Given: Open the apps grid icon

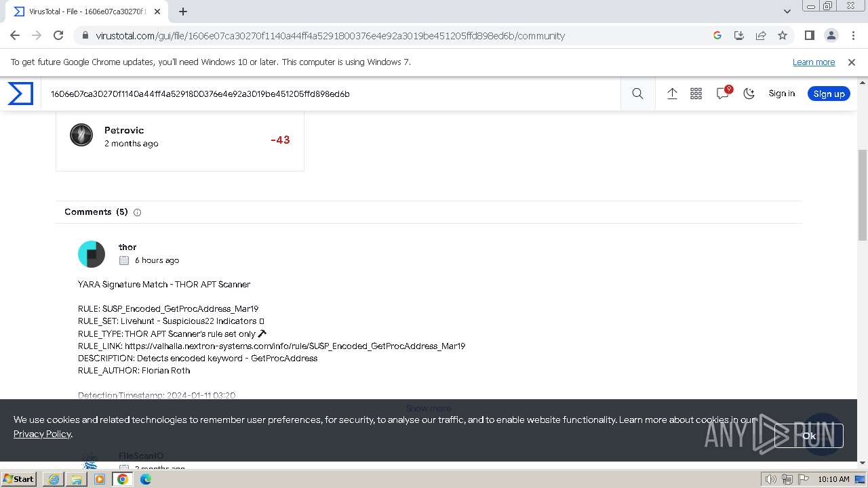Looking at the screenshot, I should [696, 94].
